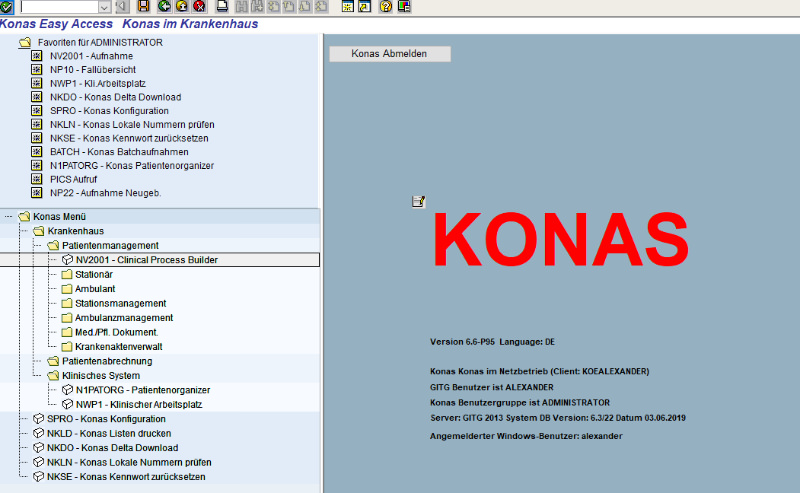
Task: Click the Generate Shortcut toolbar icon
Action: [x=364, y=6]
